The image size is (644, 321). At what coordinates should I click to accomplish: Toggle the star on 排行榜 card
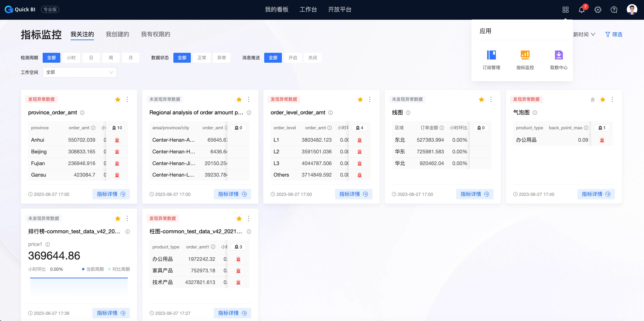click(x=118, y=219)
